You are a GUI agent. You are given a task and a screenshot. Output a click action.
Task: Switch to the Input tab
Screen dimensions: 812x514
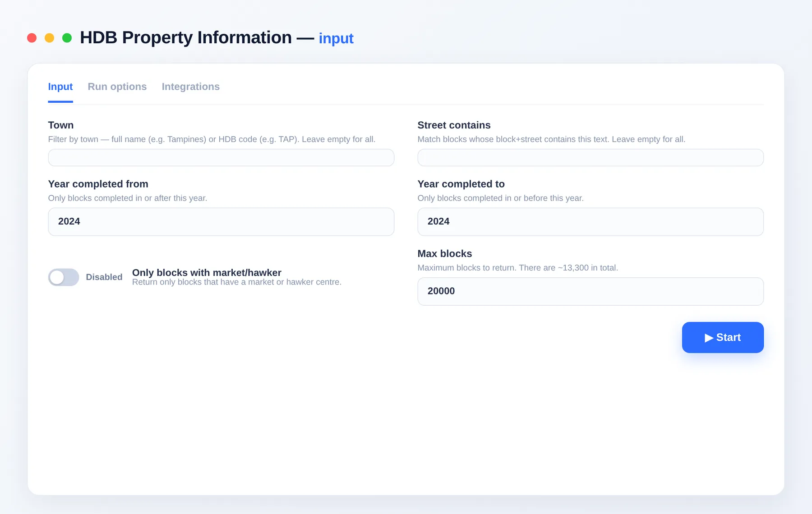coord(60,87)
